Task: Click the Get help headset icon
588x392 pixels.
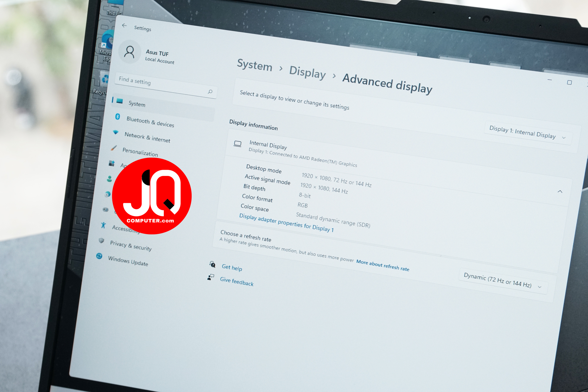Action: [x=212, y=264]
